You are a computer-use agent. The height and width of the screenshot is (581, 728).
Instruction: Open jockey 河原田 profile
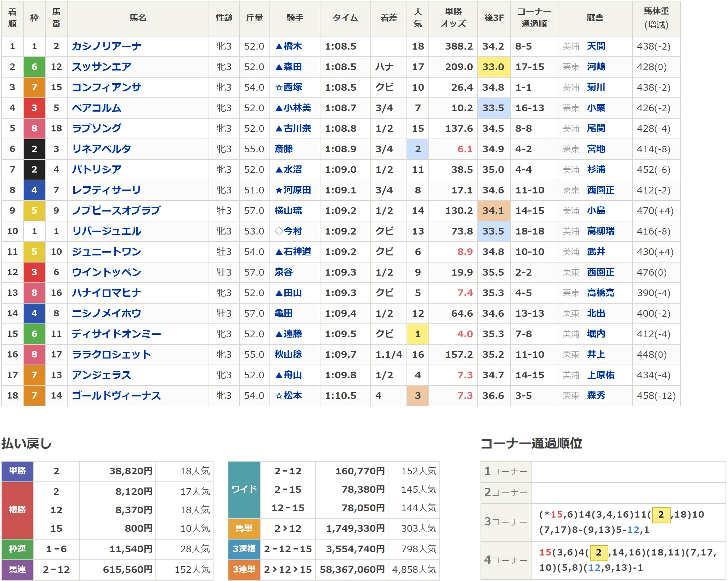(297, 190)
